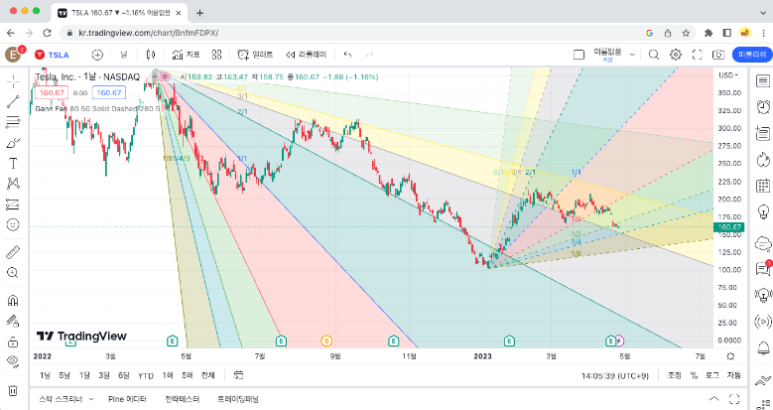
Task: Toggle lock all drawing tools
Action: pyautogui.click(x=13, y=342)
